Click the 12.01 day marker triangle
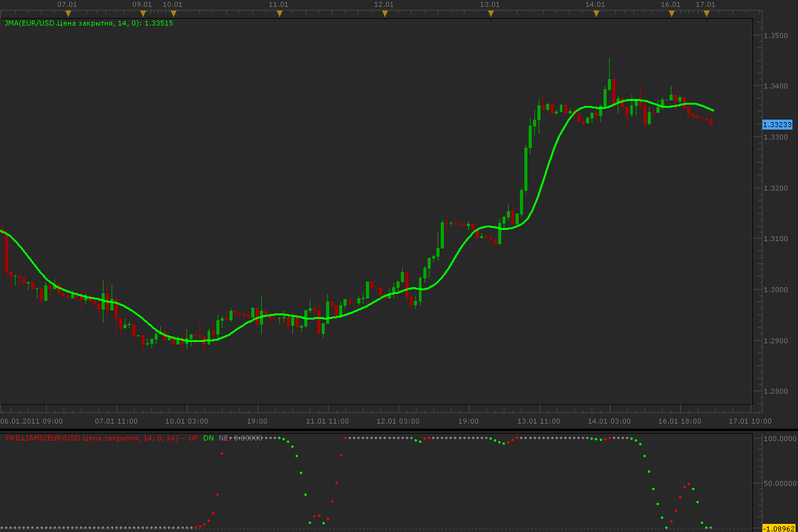 tap(385, 14)
